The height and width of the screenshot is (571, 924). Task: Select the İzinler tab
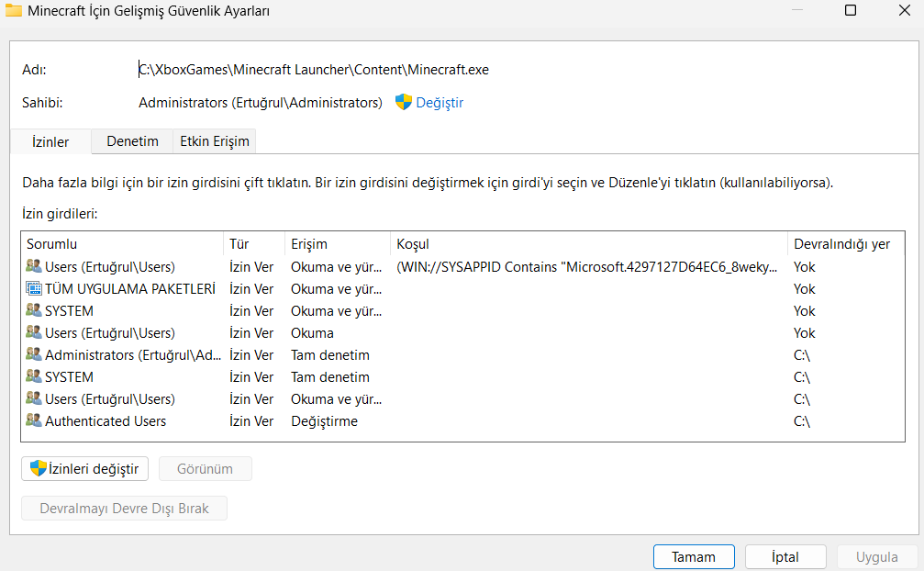coord(50,142)
